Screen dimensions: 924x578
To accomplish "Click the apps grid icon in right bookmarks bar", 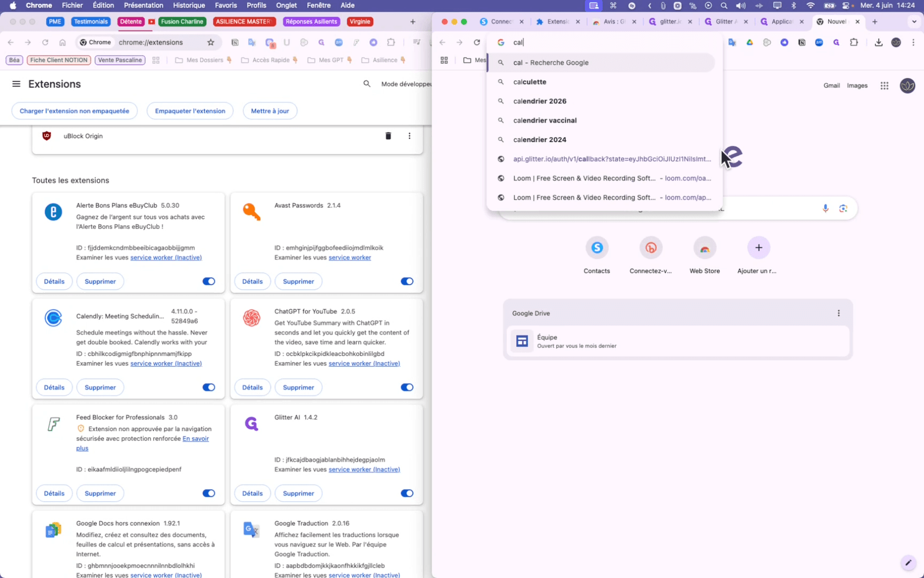I will tap(444, 60).
